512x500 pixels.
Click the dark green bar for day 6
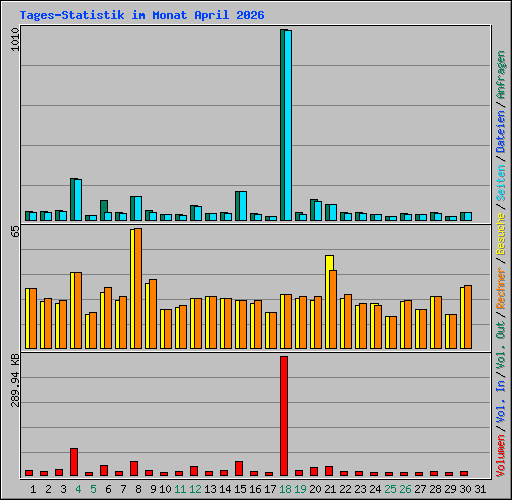click(x=104, y=210)
